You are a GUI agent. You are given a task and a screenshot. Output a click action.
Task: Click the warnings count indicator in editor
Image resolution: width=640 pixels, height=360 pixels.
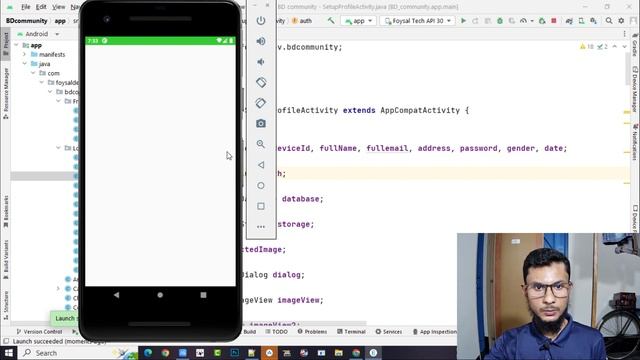pyautogui.click(x=587, y=47)
